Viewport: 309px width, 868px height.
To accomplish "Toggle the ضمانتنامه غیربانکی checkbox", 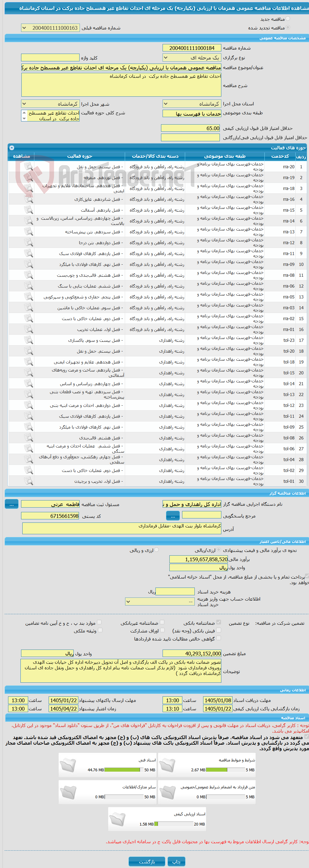I will click(x=162, y=622).
